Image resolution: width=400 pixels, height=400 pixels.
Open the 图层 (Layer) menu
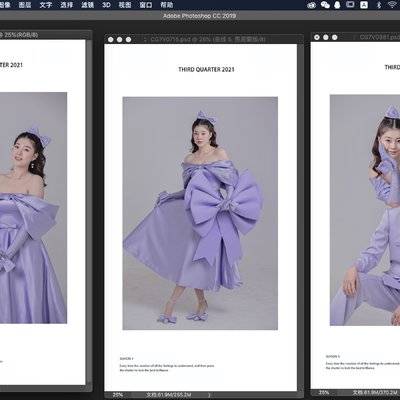coord(25,5)
